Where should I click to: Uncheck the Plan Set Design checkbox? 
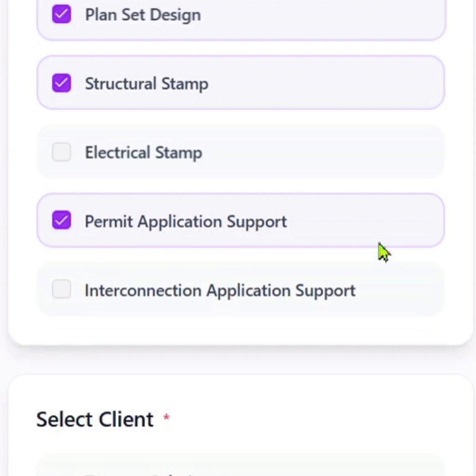61,15
